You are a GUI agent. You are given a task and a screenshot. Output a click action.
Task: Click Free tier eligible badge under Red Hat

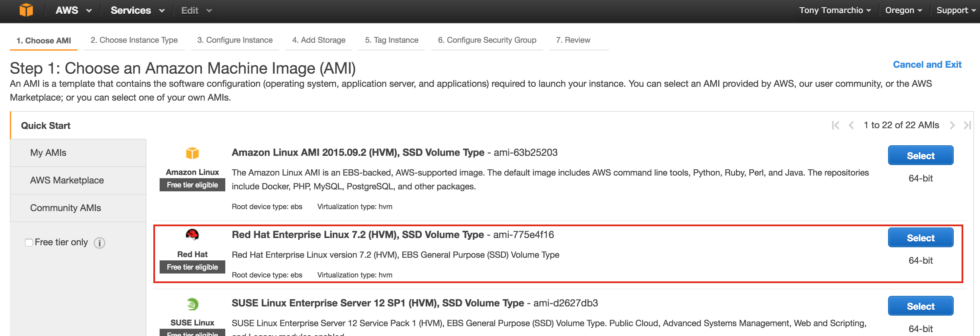(x=192, y=267)
